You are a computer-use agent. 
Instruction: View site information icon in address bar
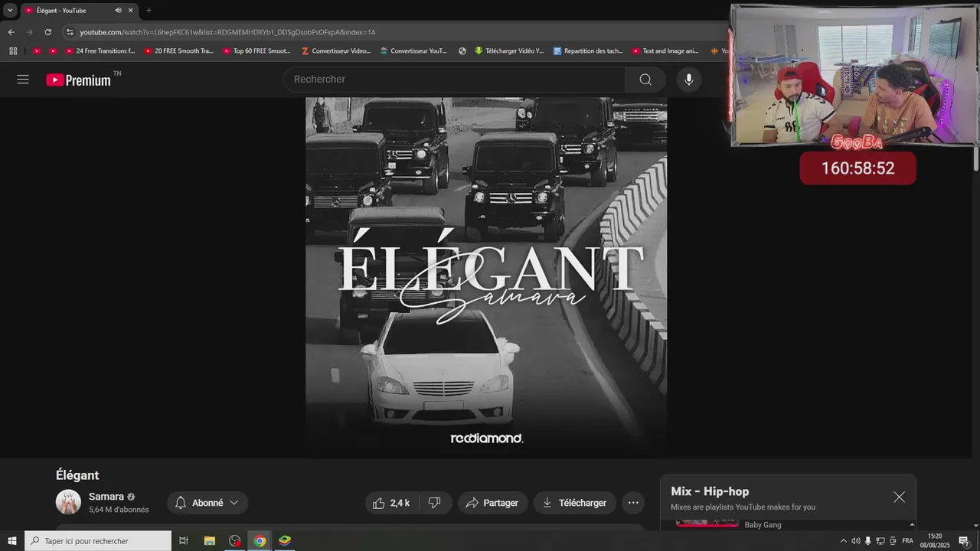tap(70, 32)
